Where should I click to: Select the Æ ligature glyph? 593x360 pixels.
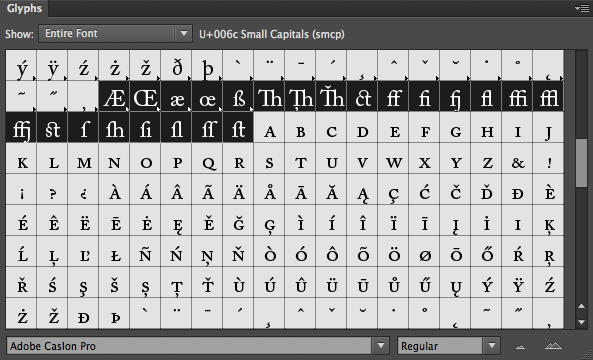point(114,96)
